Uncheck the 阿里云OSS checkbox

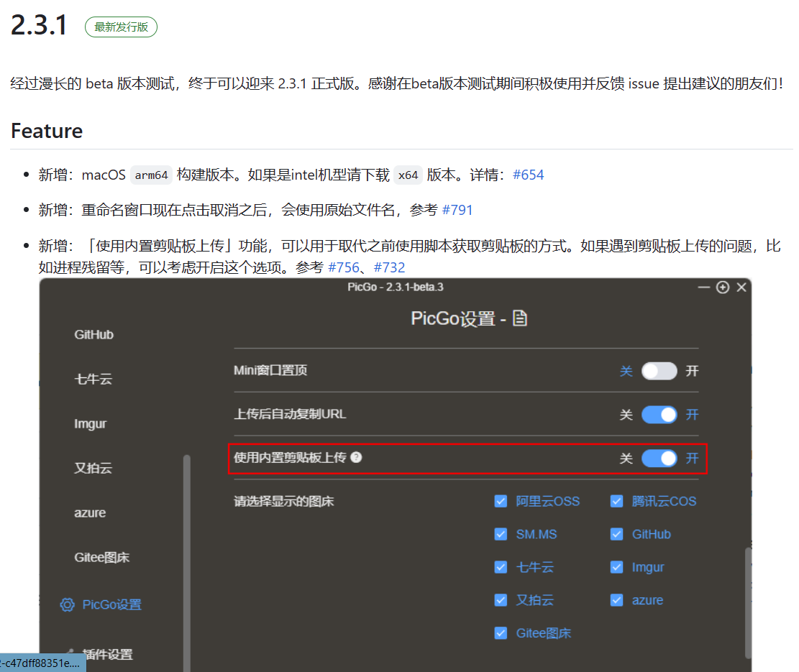(501, 501)
